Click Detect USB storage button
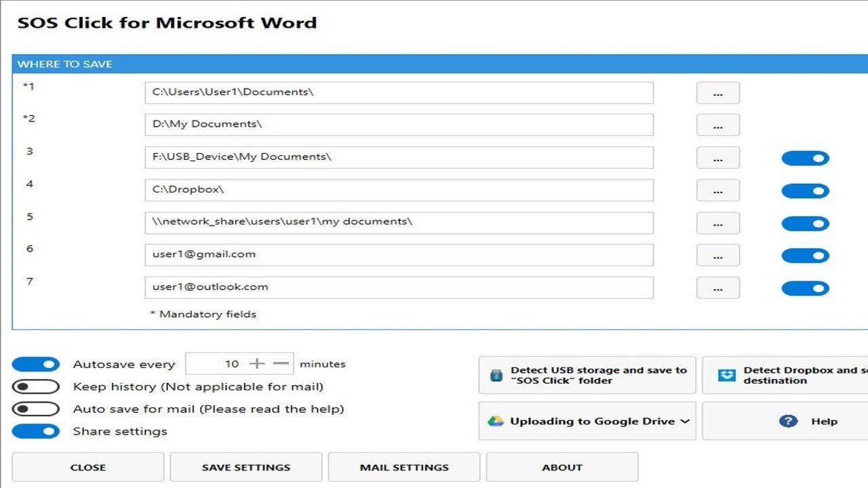The image size is (868, 488). pos(587,375)
